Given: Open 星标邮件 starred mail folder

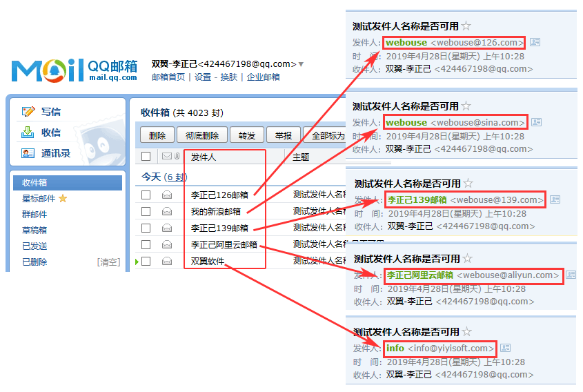Looking at the screenshot, I should 39,199.
